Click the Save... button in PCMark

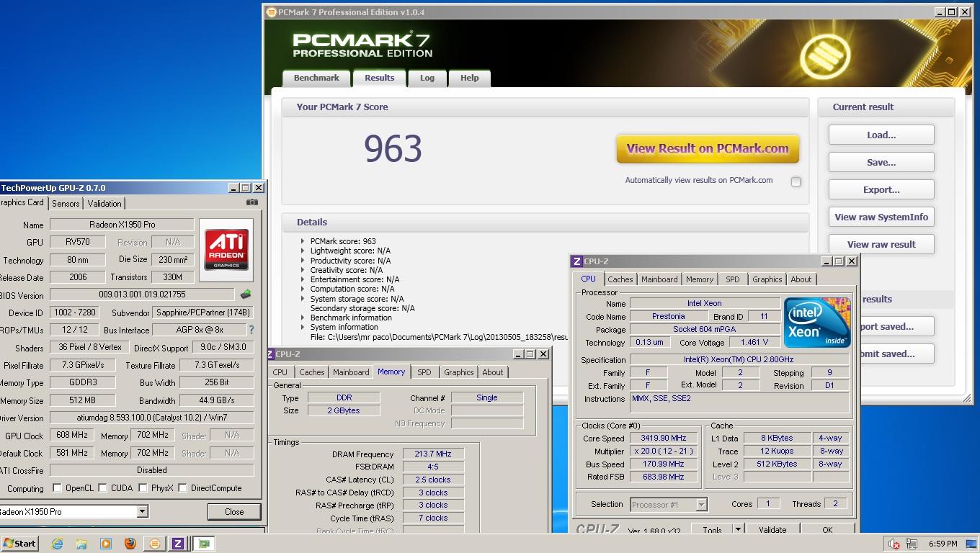pyautogui.click(x=881, y=162)
